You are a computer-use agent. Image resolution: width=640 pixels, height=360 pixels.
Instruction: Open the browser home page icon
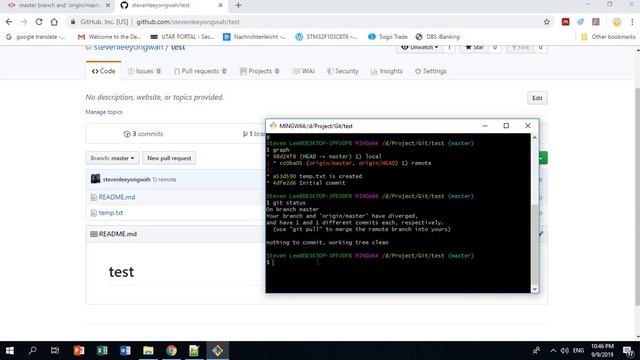pyautogui.click(x=54, y=22)
